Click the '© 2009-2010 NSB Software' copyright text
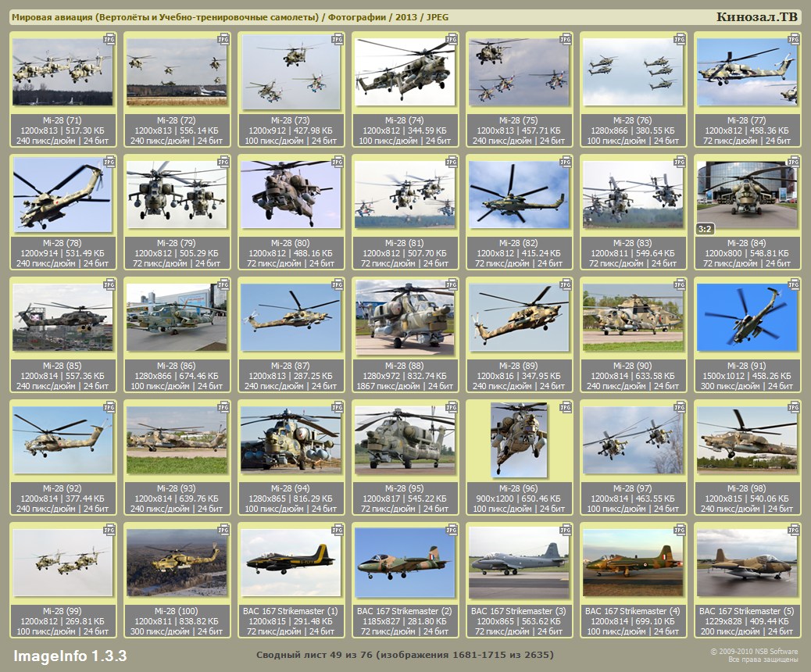 (754, 652)
